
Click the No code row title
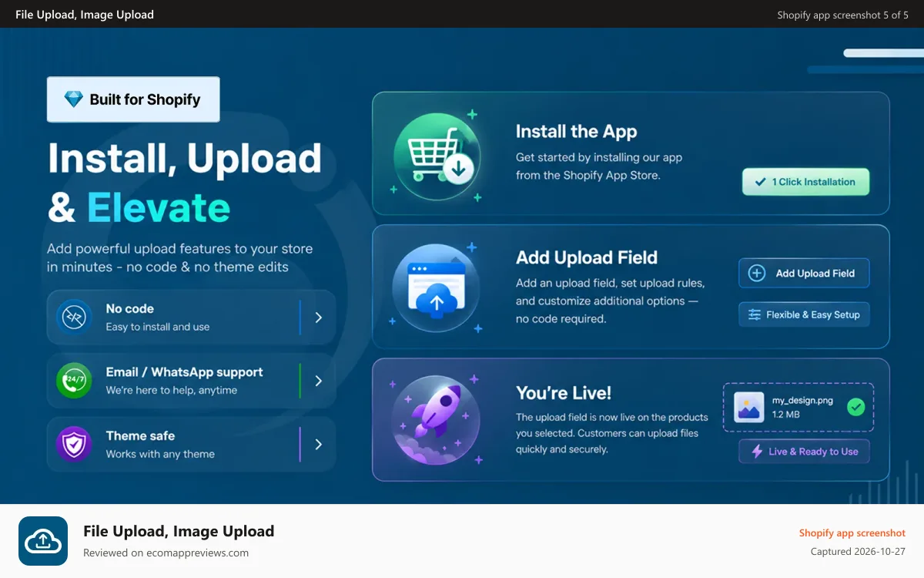(129, 308)
